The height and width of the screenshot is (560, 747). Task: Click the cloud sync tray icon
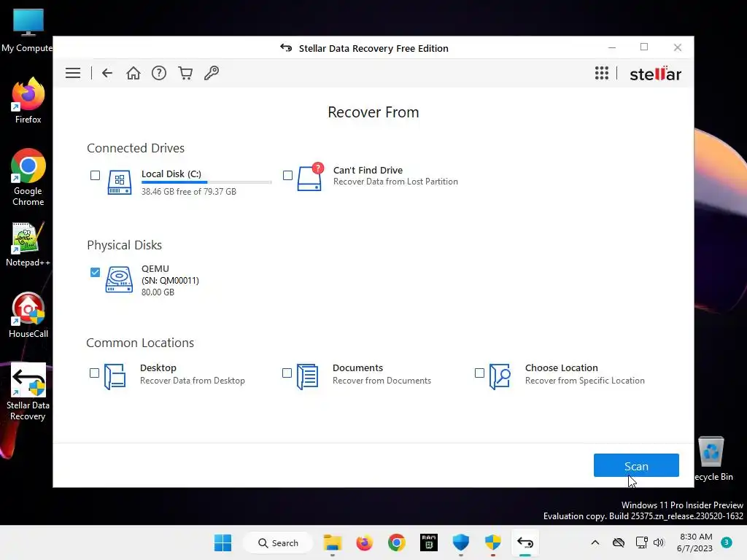619,542
